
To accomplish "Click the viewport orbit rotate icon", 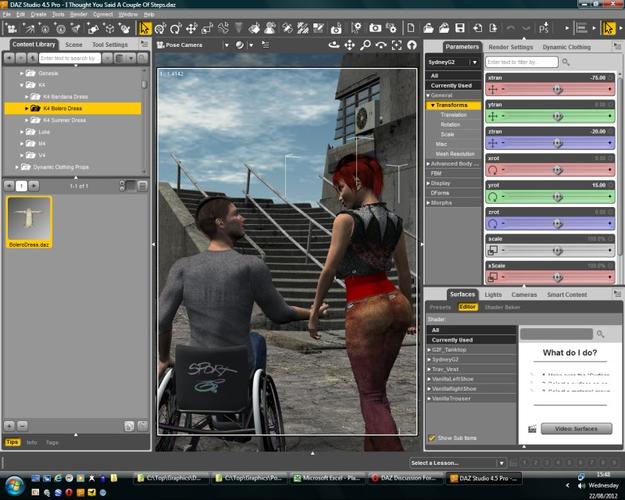I will (334, 46).
